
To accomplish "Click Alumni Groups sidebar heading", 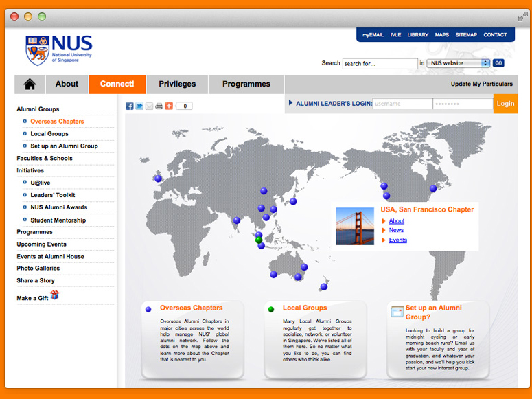I will pos(38,109).
